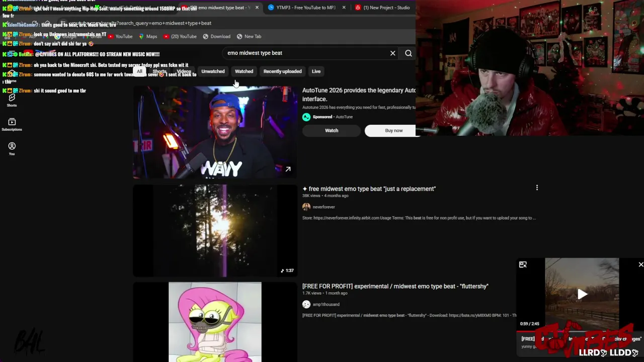Close the YTMP3 browser tab
The image size is (644, 362).
click(x=344, y=8)
